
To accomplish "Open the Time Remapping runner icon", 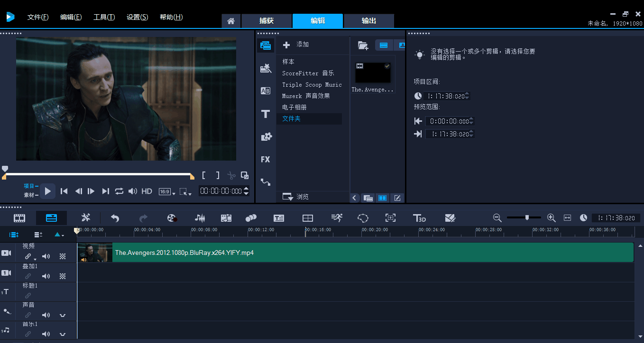I will [x=337, y=218].
